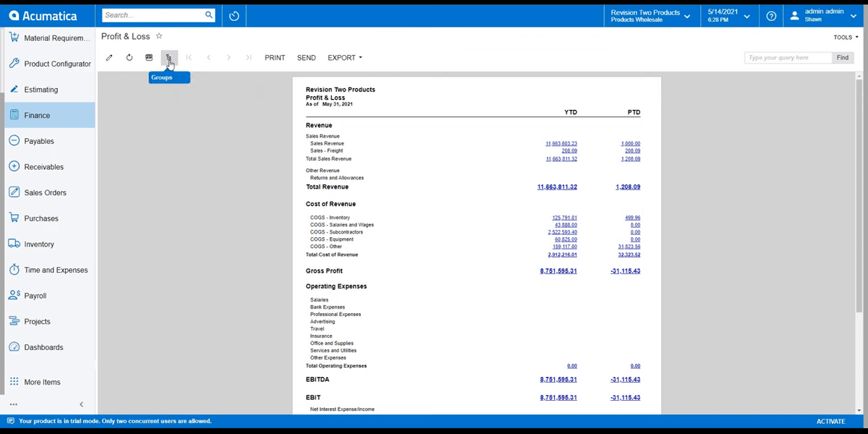This screenshot has height=434, width=868.
Task: Open YTD COGS - Inventory 125,791.81
Action: pos(564,218)
